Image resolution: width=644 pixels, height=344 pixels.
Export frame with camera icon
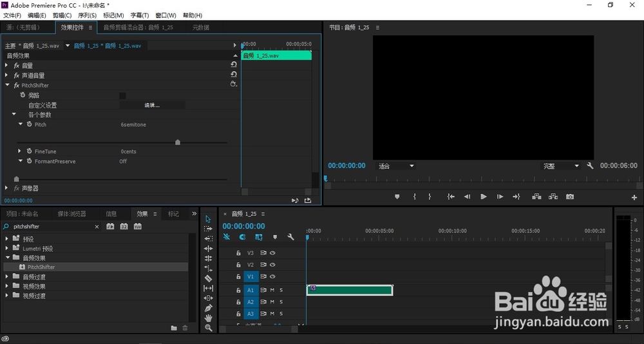(570, 197)
